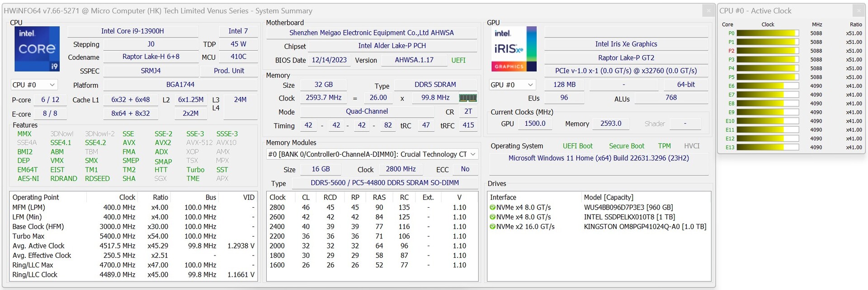Click green check icon for WUS4BB096D7P3E3 drive
Viewport: 868px width, 290px height.
pyautogui.click(x=492, y=208)
